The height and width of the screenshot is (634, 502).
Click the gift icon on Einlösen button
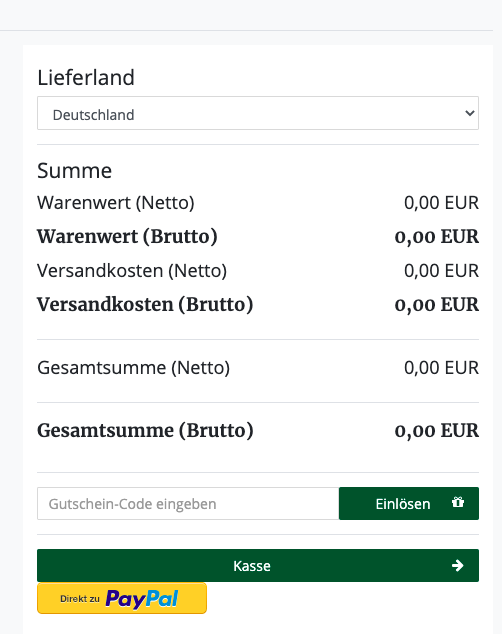pyautogui.click(x=458, y=502)
